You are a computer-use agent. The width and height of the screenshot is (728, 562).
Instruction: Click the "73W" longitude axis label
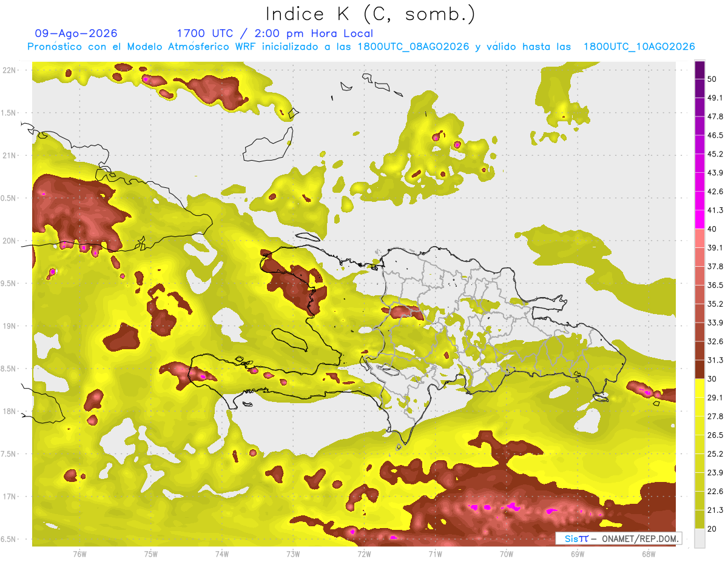pos(293,554)
